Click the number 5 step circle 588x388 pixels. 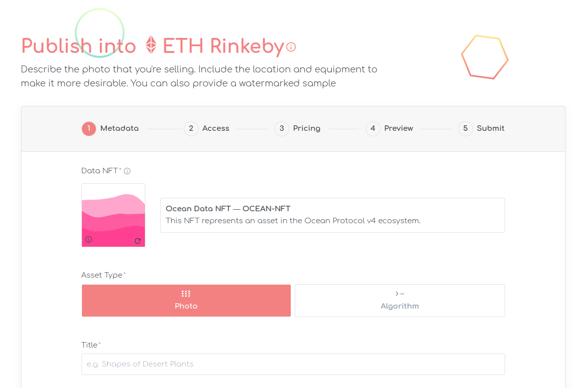point(466,128)
